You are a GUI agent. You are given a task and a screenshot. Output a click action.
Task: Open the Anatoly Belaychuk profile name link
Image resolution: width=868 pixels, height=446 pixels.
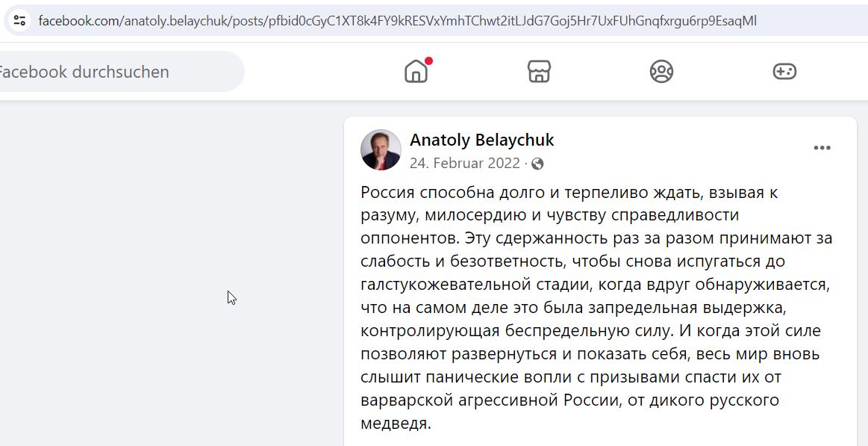tap(481, 140)
